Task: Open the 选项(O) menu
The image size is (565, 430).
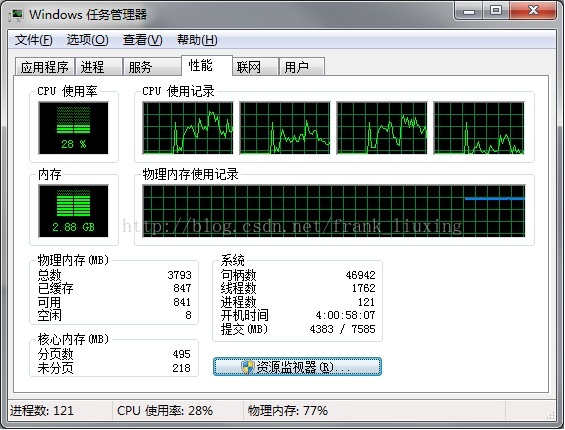Action: [x=88, y=40]
